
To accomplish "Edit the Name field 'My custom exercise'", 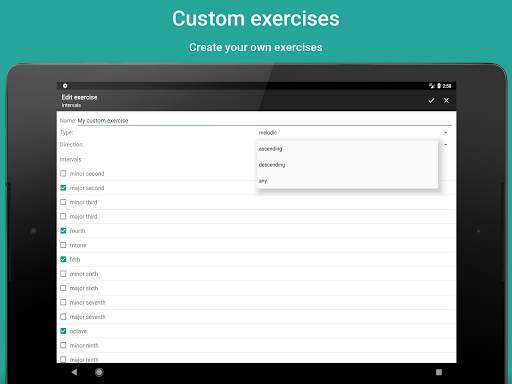I will click(264, 121).
